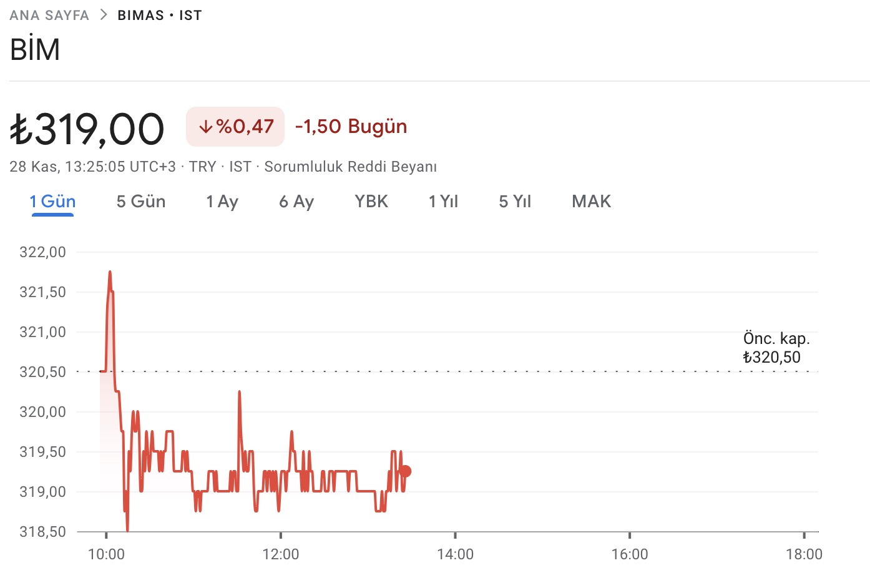
Task: Click the breadcrumb chevron separator
Action: [104, 15]
